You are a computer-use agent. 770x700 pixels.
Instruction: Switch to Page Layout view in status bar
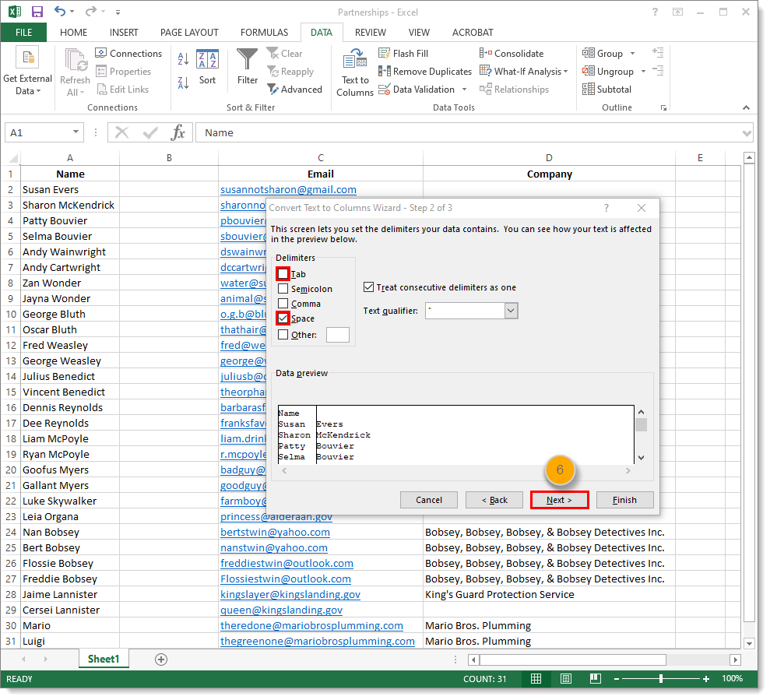[x=566, y=679]
